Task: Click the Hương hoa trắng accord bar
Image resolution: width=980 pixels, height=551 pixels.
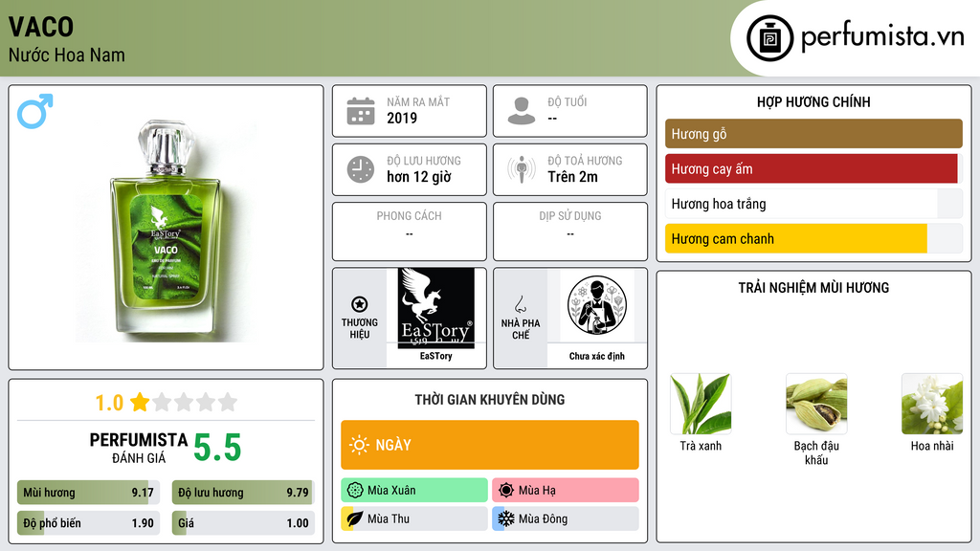Action: (x=813, y=204)
